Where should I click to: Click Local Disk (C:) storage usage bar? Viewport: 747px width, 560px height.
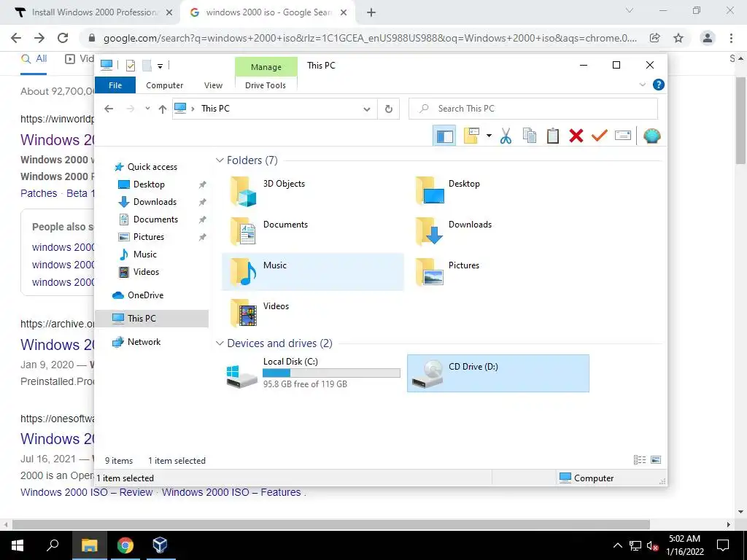point(332,373)
